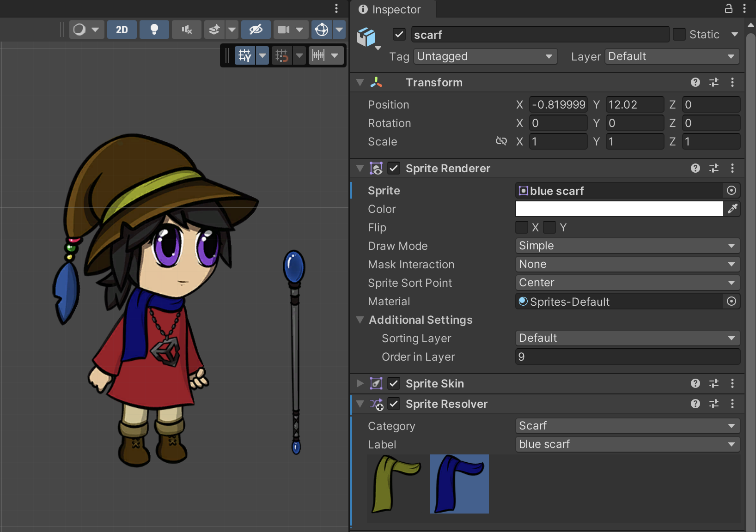The image size is (756, 532).
Task: Expand the Sprite Skin component
Action: pyautogui.click(x=360, y=383)
